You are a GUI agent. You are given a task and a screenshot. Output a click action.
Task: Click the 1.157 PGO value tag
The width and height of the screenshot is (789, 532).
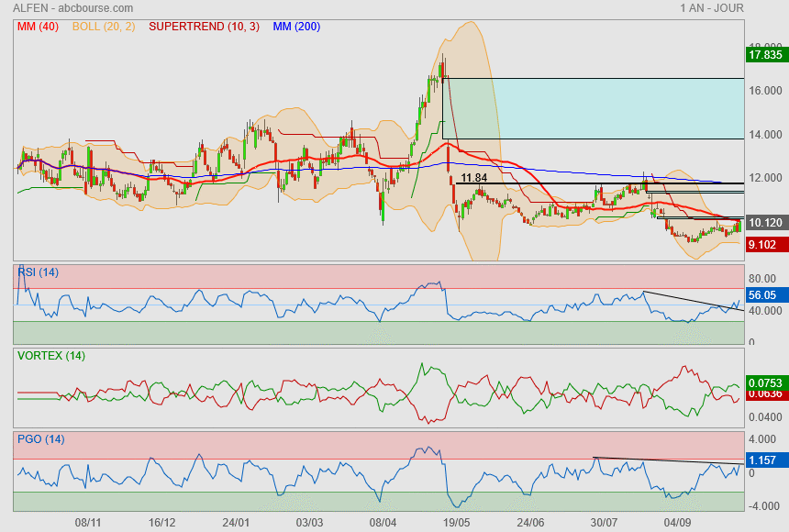pos(764,459)
